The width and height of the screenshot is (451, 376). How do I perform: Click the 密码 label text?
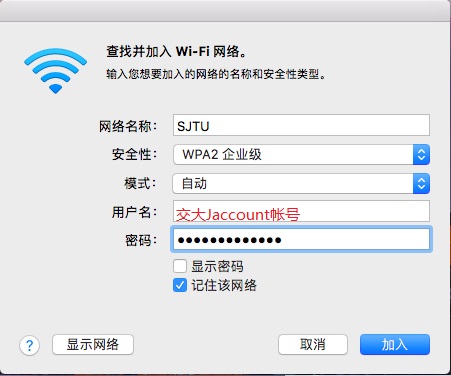click(x=141, y=240)
